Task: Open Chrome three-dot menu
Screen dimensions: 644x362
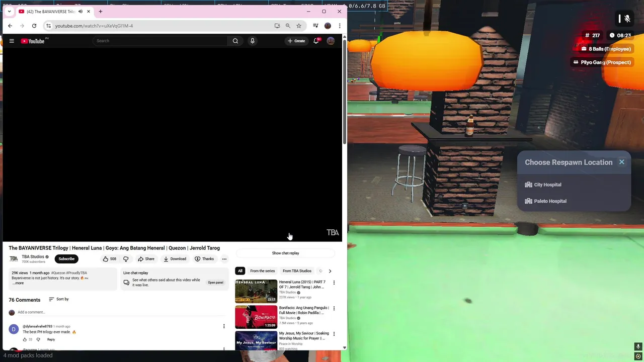Action: [340, 26]
